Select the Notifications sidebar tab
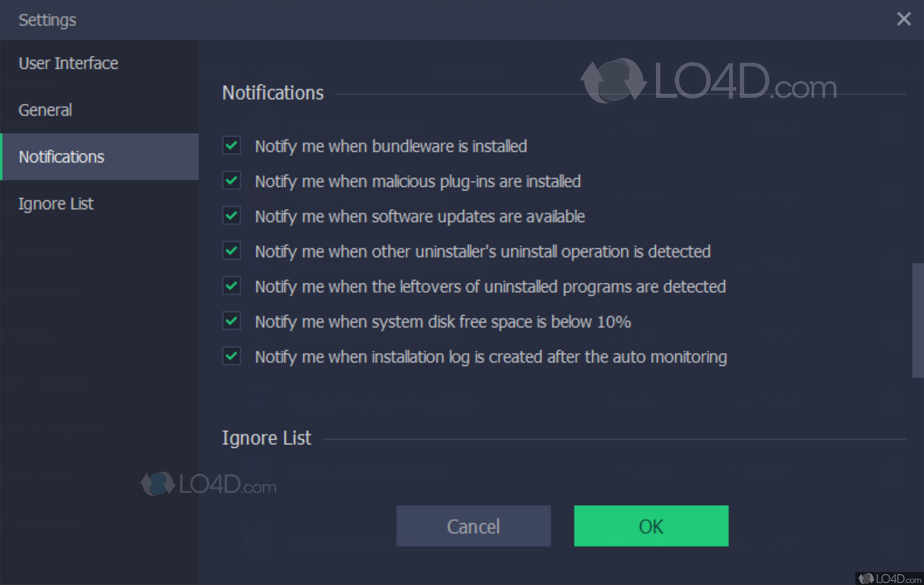 point(61,157)
